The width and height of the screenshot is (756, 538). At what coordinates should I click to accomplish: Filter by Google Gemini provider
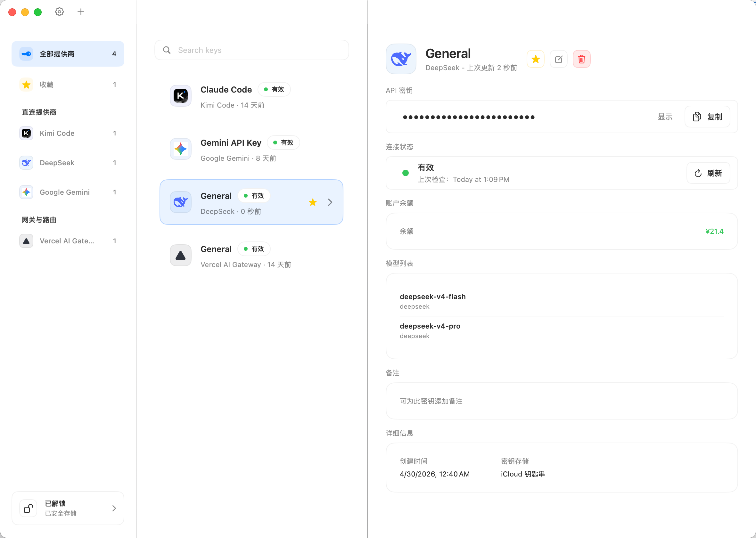[x=68, y=192]
